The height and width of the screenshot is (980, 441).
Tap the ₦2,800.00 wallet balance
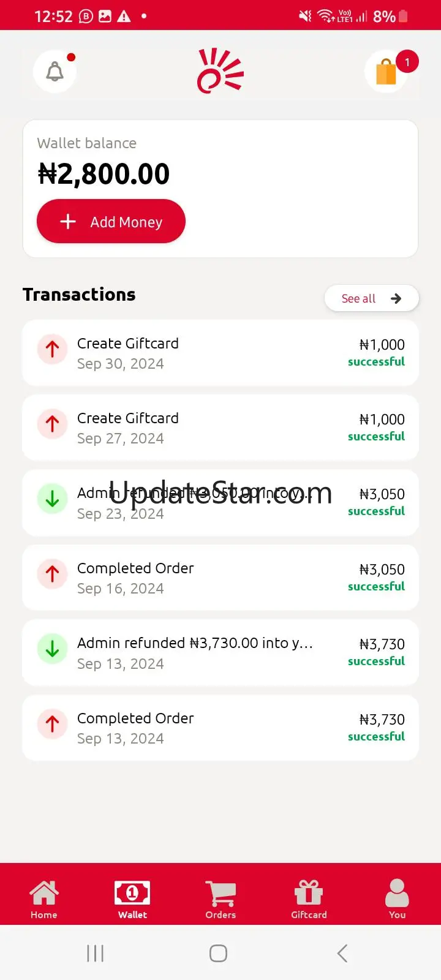104,174
